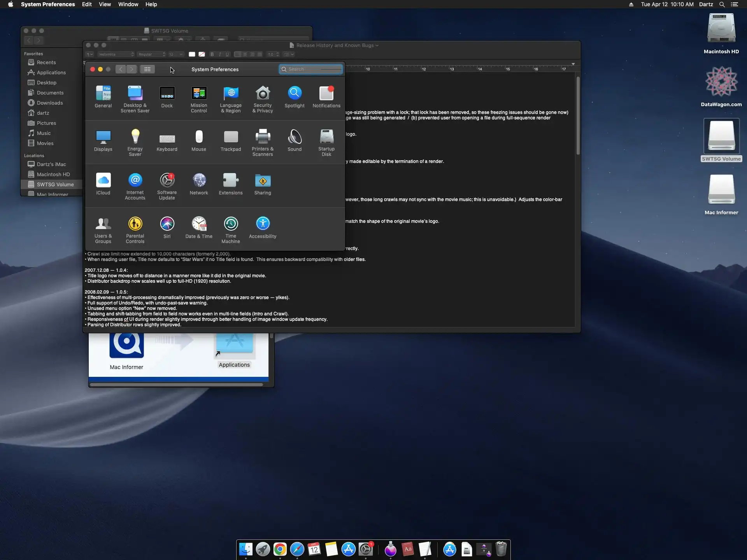The image size is (747, 560).
Task: Open the Regular typeface style dropdown
Action: (x=152, y=54)
